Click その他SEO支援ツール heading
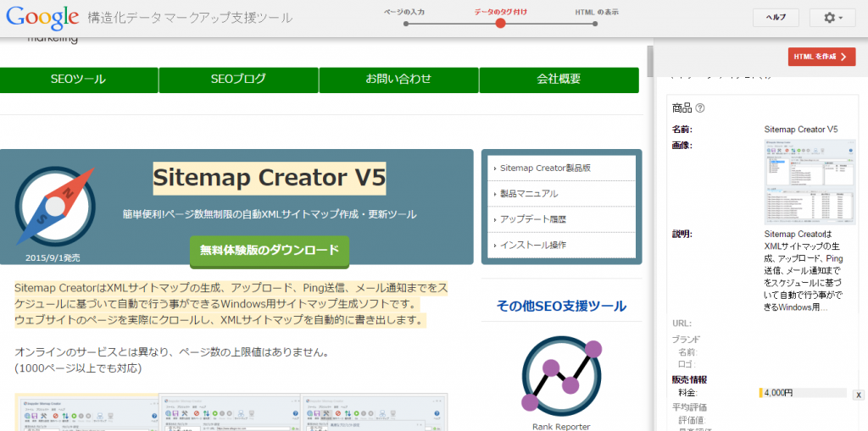This screenshot has height=431, width=868. point(561,306)
